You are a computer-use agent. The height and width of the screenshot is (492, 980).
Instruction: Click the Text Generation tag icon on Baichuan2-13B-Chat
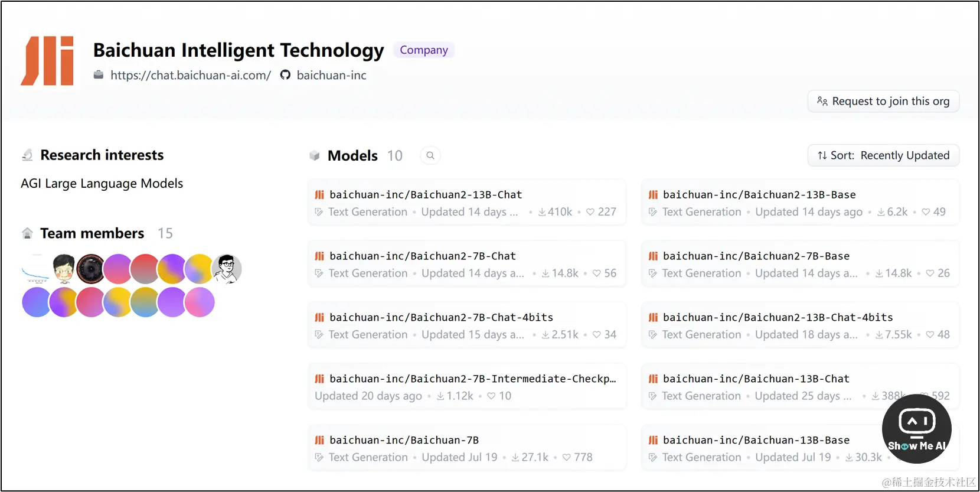pos(319,212)
